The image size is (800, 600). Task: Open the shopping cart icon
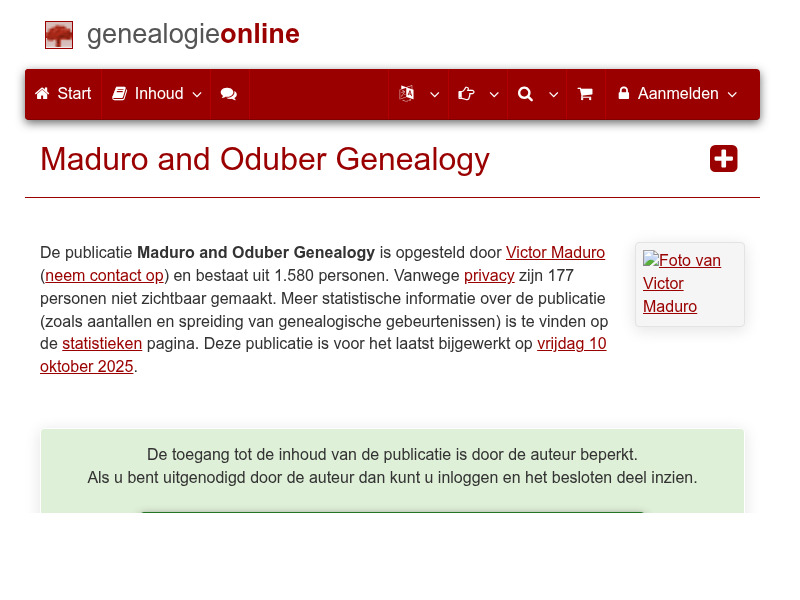click(585, 94)
